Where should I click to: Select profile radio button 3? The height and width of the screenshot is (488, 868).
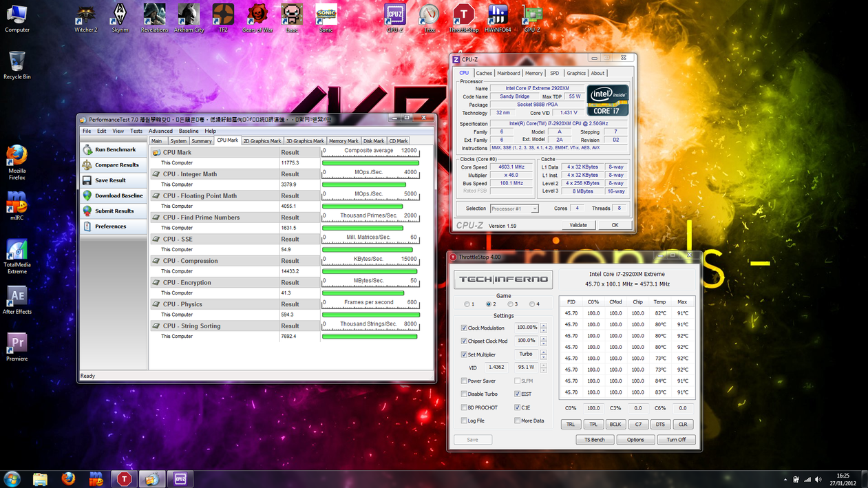pyautogui.click(x=510, y=304)
